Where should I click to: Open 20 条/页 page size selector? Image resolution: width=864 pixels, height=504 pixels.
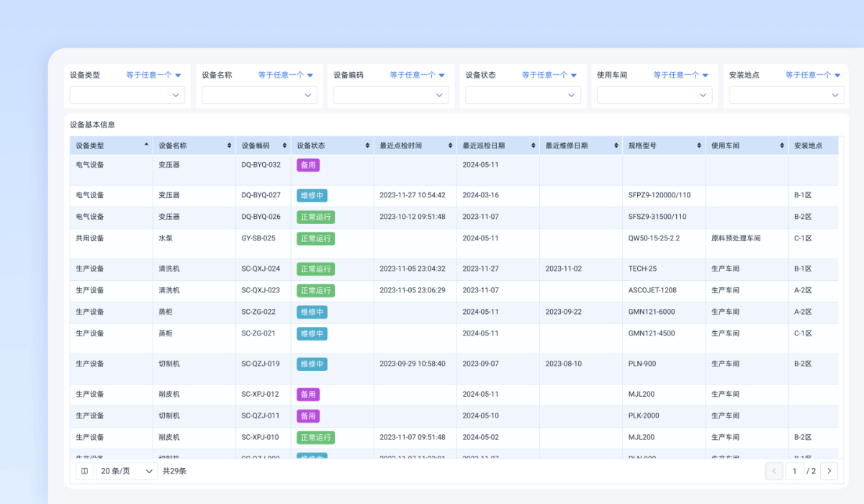(x=127, y=471)
